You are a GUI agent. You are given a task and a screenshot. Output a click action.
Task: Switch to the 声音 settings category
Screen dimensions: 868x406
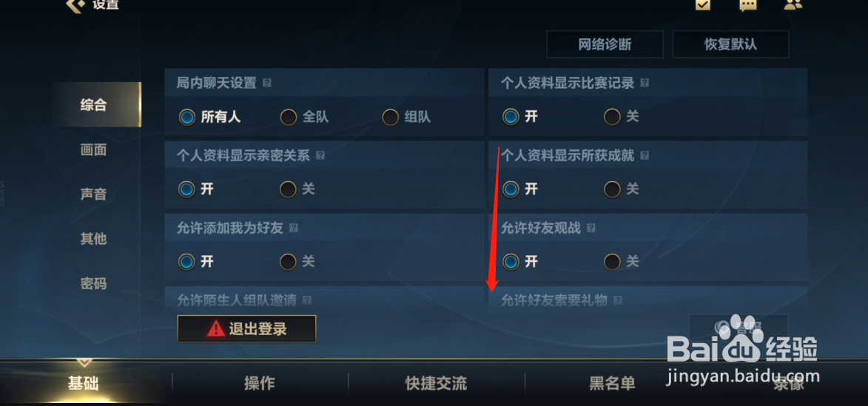[x=93, y=194]
